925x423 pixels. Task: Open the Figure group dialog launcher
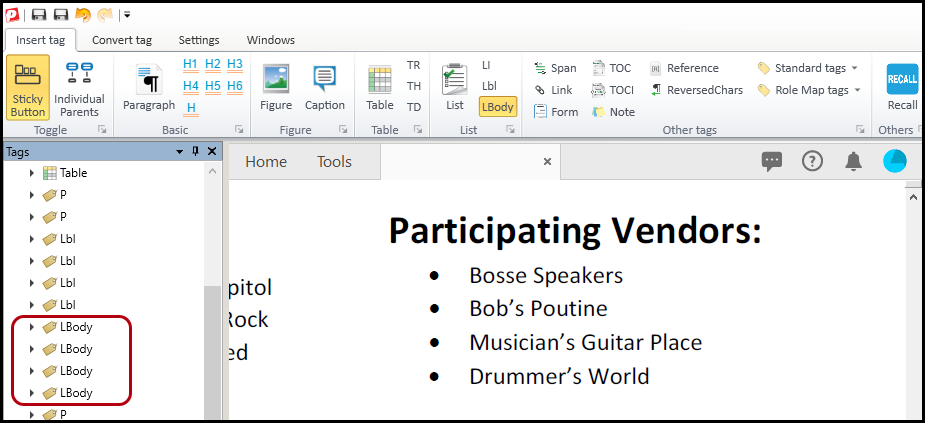tap(343, 129)
